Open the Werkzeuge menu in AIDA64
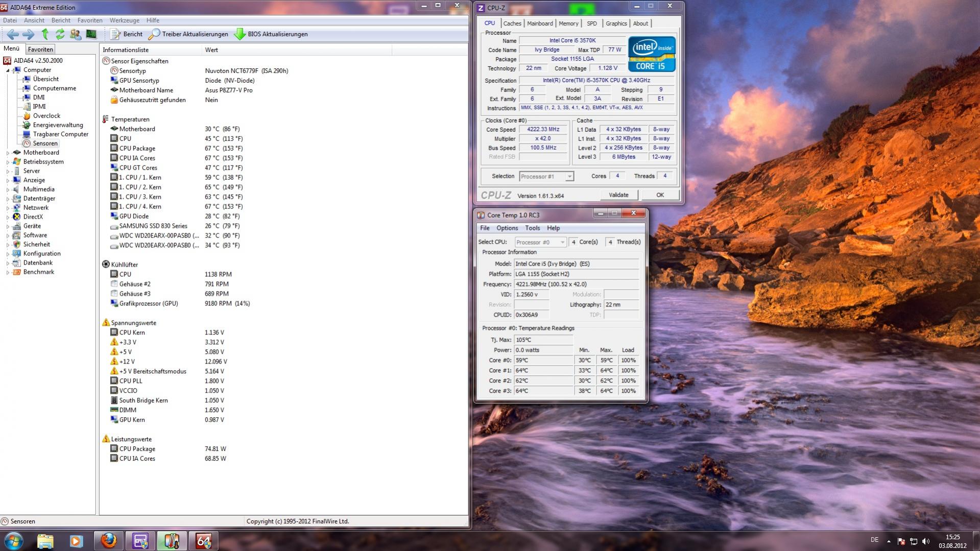980x551 pixels. [124, 20]
